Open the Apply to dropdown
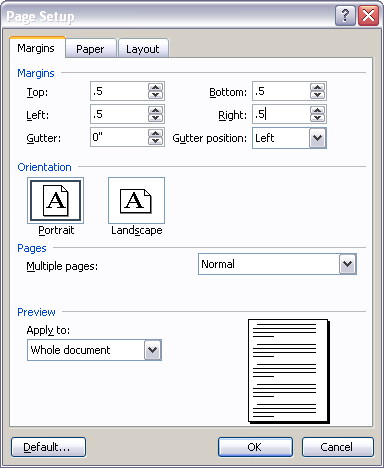Viewport: 384px width, 468px height. 153,350
